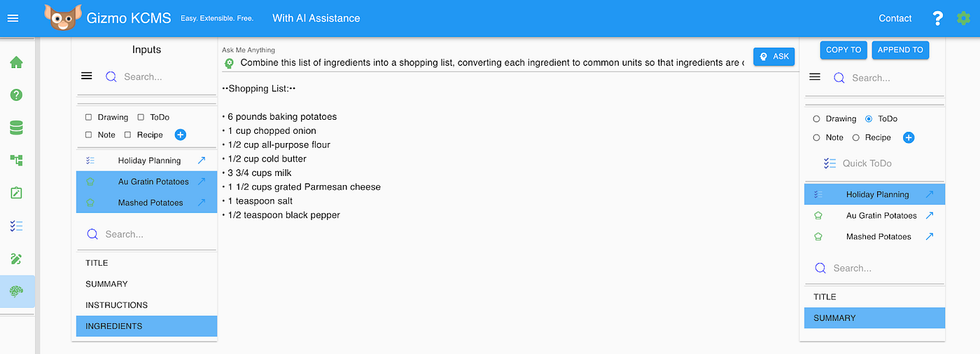The image size is (980, 354).
Task: Open the hierarchy tree icon in sidebar
Action: point(17,161)
